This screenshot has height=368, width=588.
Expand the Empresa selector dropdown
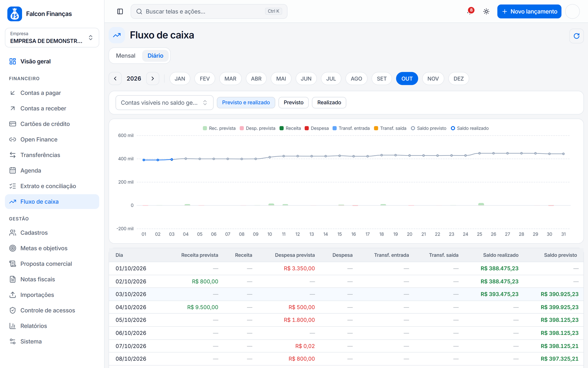[52, 38]
